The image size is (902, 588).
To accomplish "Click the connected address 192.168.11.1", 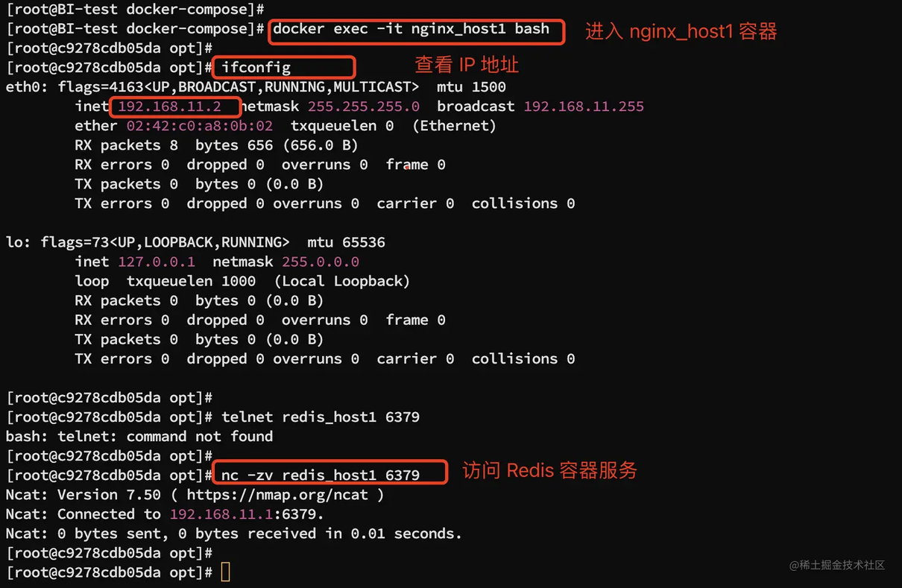I will (x=218, y=514).
